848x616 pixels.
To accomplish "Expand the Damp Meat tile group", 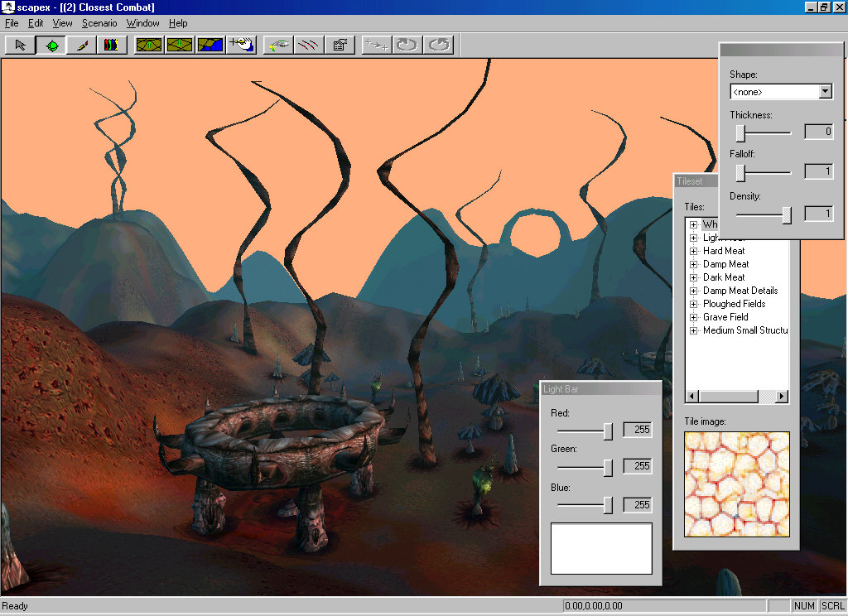I will pos(693,264).
